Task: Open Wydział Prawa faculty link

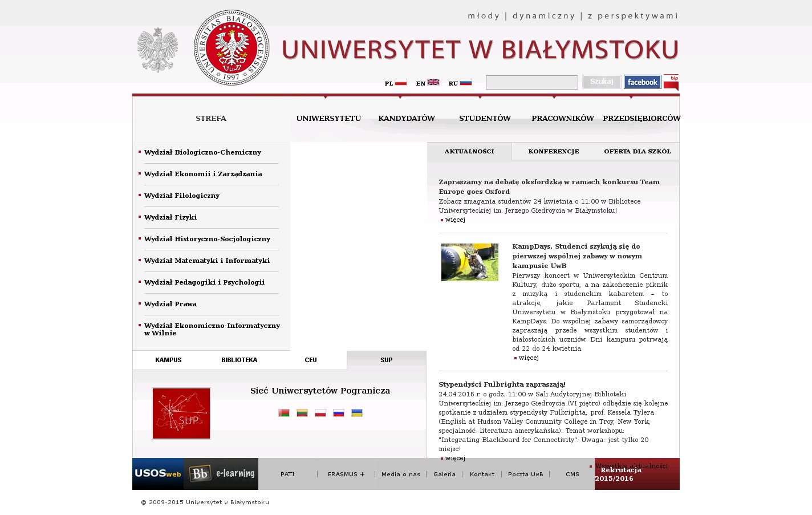Action: pos(170,304)
